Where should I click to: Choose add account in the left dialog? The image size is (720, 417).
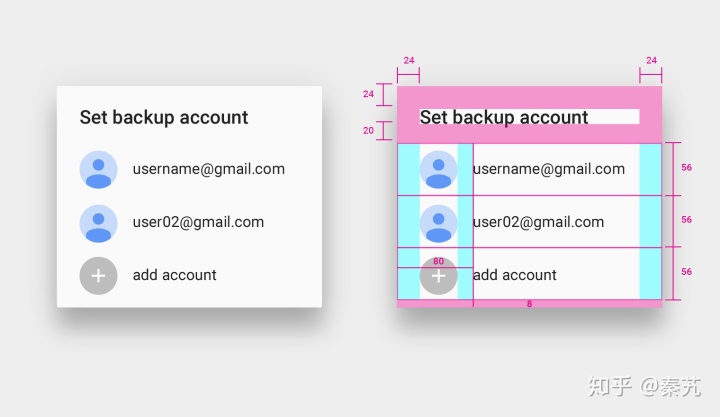pyautogui.click(x=174, y=275)
